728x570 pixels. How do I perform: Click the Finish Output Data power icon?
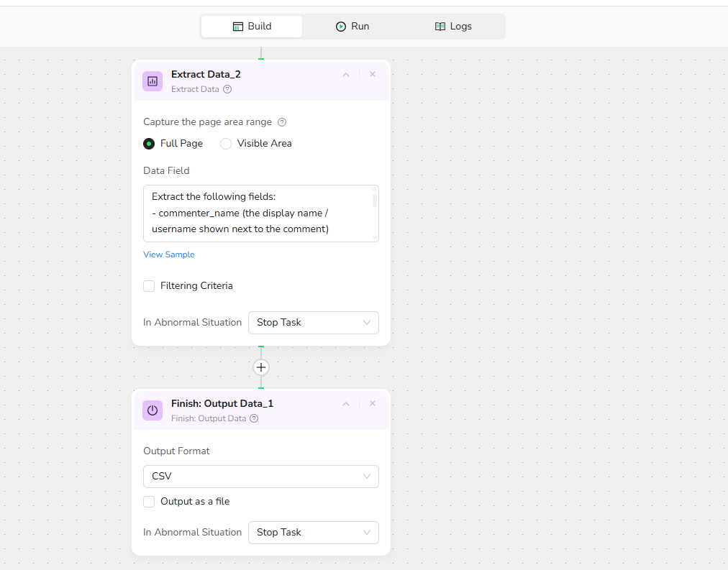point(153,410)
